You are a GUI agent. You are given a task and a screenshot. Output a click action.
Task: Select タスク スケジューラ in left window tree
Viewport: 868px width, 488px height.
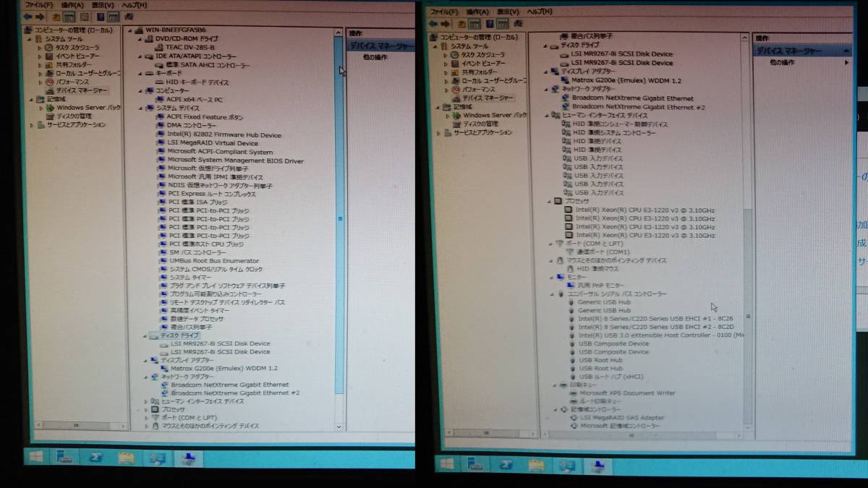[x=77, y=47]
